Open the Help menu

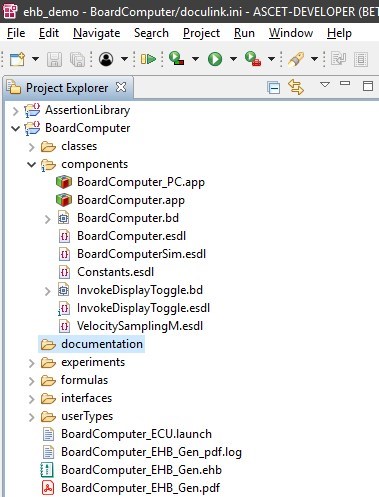click(x=339, y=33)
